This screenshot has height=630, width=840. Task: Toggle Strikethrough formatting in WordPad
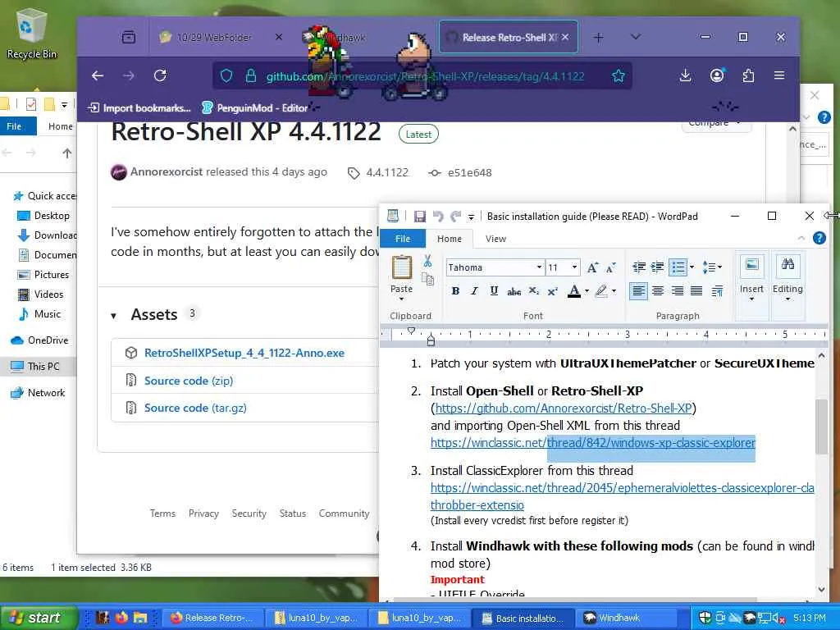514,291
